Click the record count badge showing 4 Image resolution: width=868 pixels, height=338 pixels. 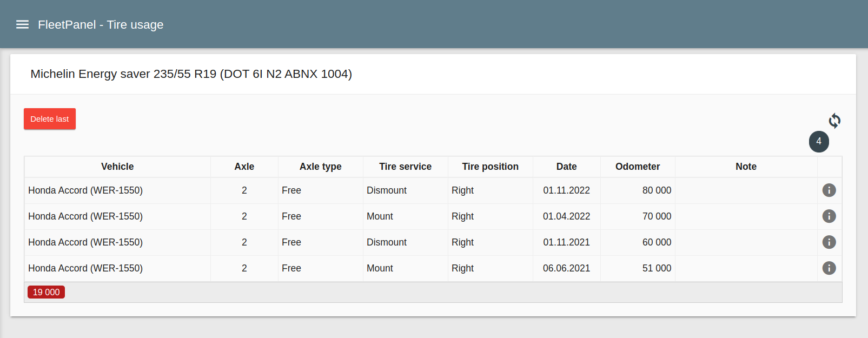(818, 142)
